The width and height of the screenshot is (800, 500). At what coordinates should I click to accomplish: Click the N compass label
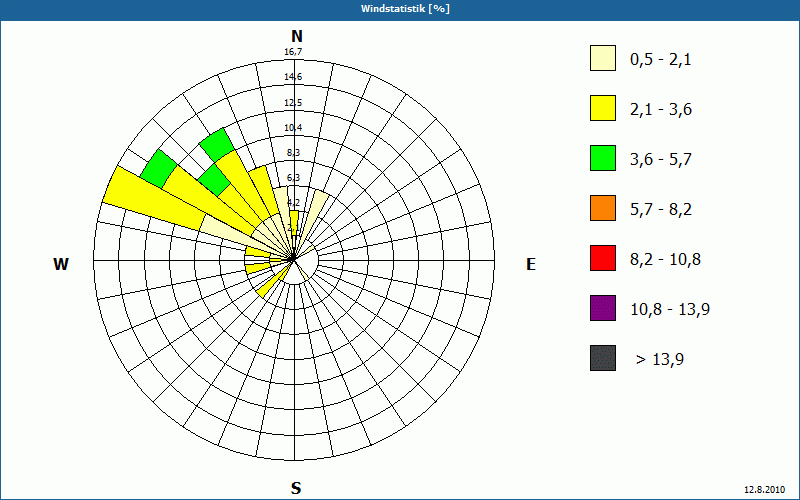[297, 36]
